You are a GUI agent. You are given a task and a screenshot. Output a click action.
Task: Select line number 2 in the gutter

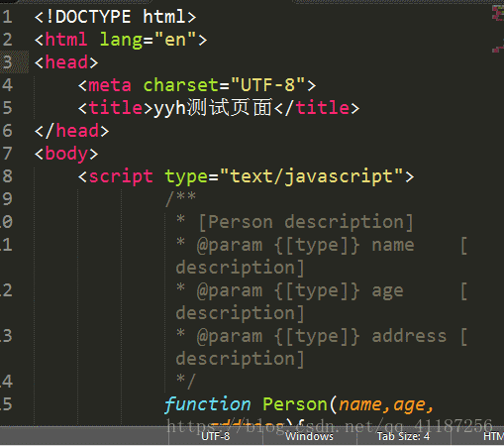click(8, 40)
